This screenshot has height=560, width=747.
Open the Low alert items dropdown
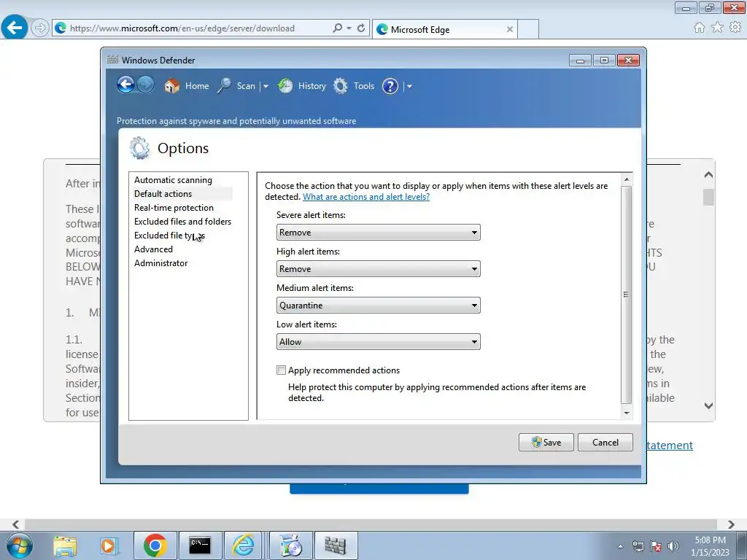379,341
